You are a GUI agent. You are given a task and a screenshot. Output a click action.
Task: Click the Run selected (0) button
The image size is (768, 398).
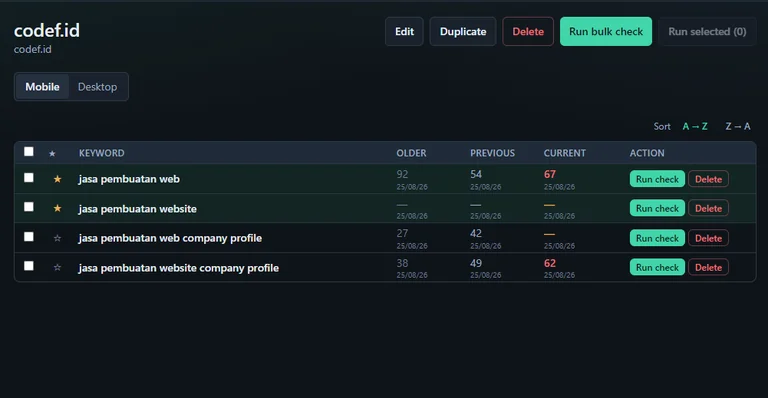(x=707, y=31)
